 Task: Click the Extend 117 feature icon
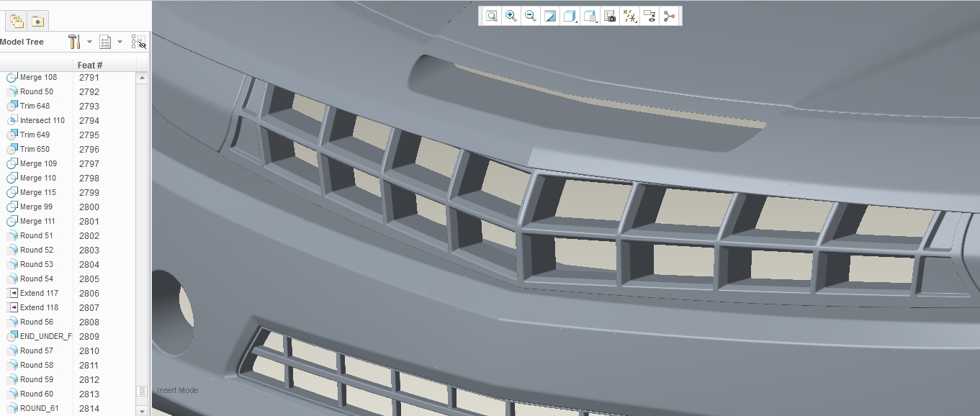click(12, 293)
